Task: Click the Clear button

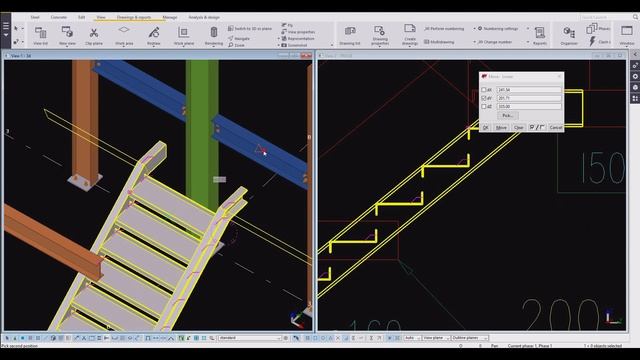Action: [518, 127]
